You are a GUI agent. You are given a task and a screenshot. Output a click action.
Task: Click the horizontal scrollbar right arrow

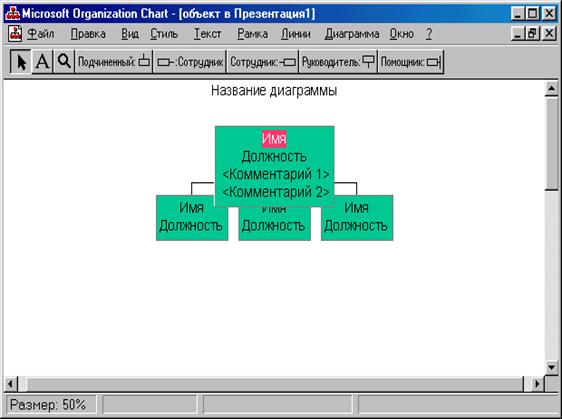(x=537, y=384)
